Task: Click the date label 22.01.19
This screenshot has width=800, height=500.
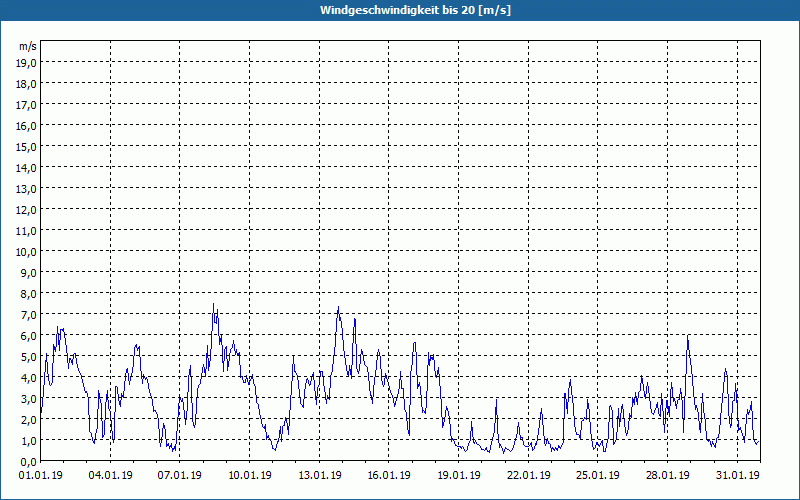Action: pyautogui.click(x=529, y=475)
